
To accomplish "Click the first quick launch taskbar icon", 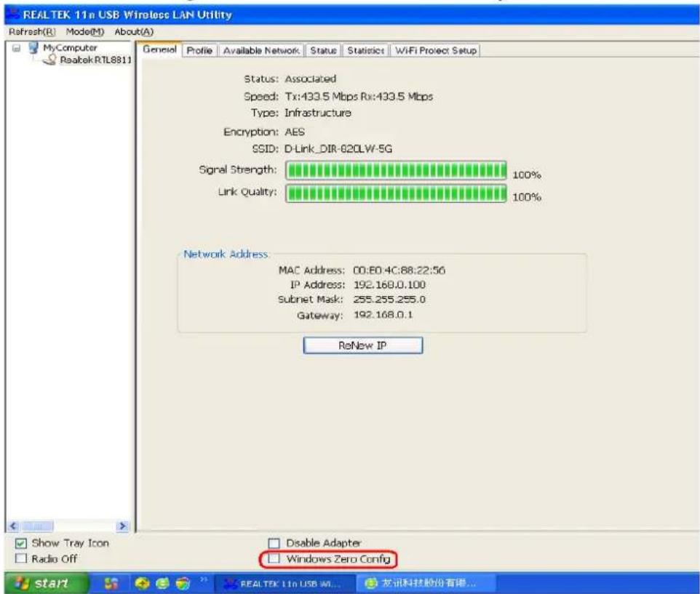I will point(111,583).
